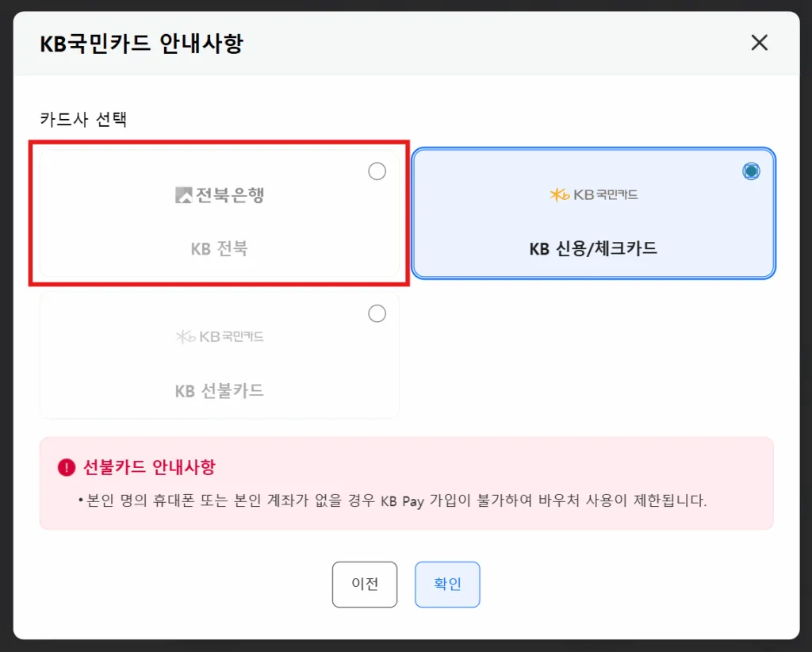812x652 pixels.
Task: Click the KB 선불카드 text label
Action: pyautogui.click(x=218, y=390)
